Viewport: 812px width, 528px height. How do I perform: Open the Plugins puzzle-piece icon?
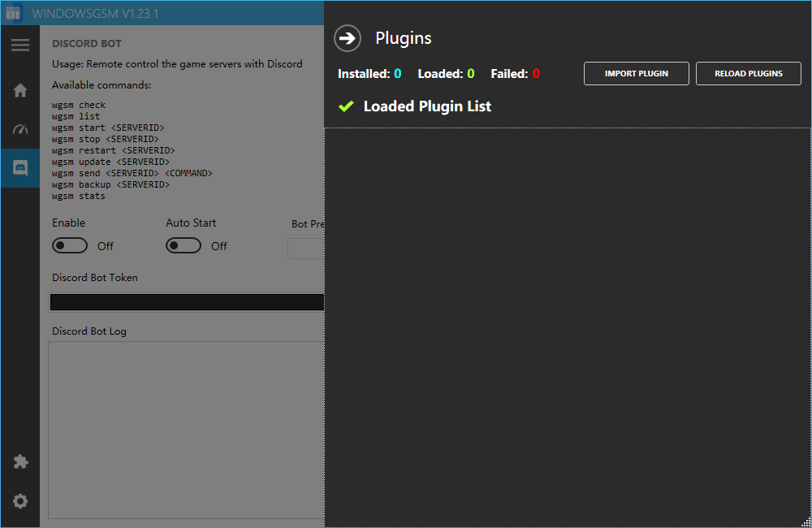coord(20,461)
